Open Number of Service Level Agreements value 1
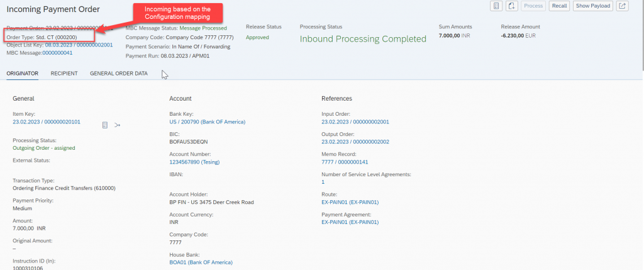 [323, 182]
